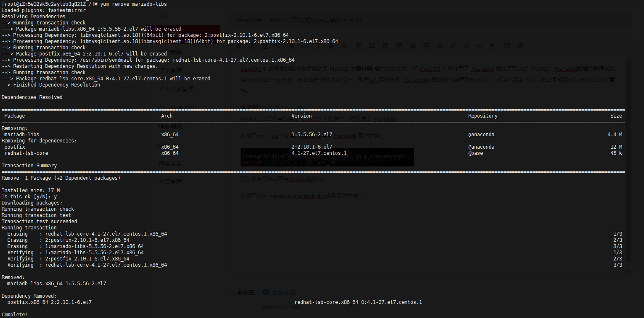Click 'Complete!' at terminal bottom
The width and height of the screenshot is (644, 318).
point(15,315)
